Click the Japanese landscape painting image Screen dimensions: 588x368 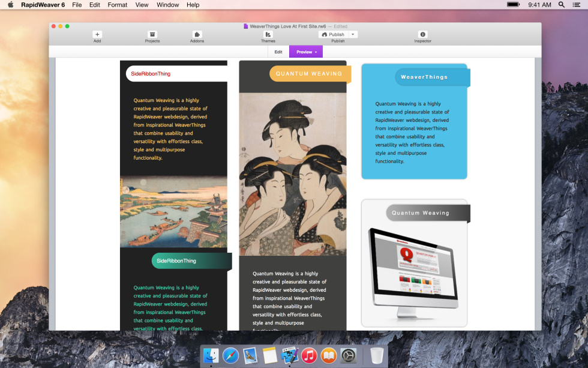coord(173,212)
